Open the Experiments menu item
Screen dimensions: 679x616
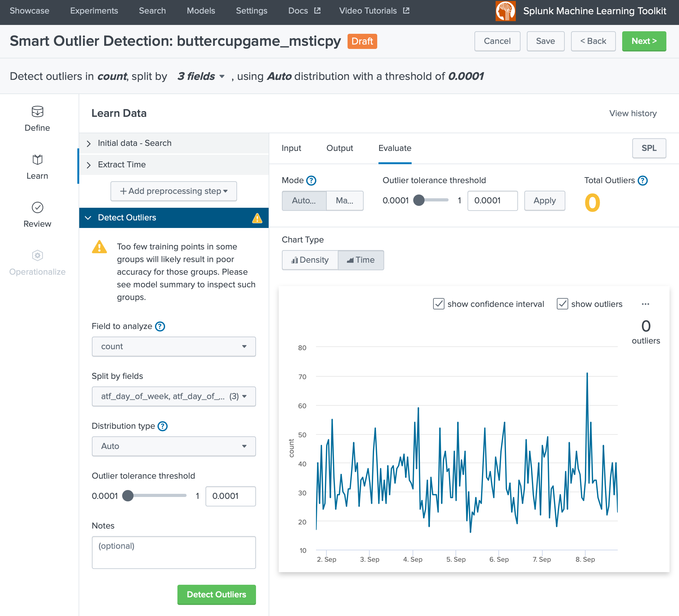pos(94,11)
